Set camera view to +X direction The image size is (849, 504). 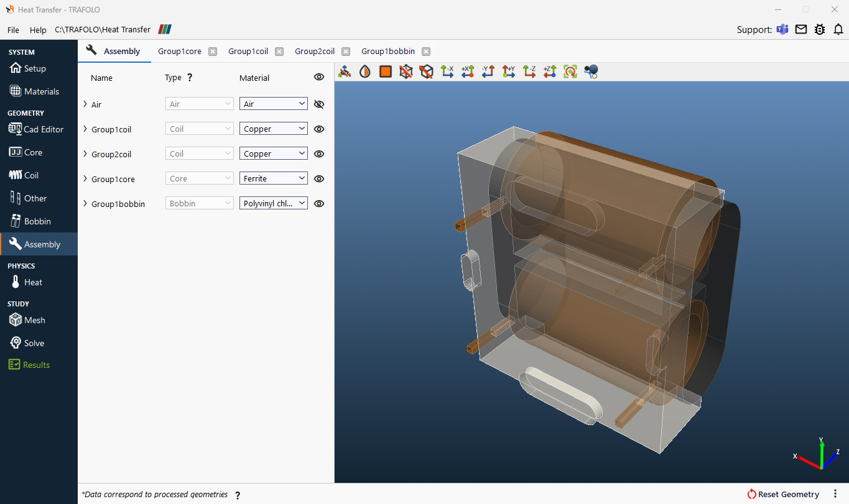point(468,71)
